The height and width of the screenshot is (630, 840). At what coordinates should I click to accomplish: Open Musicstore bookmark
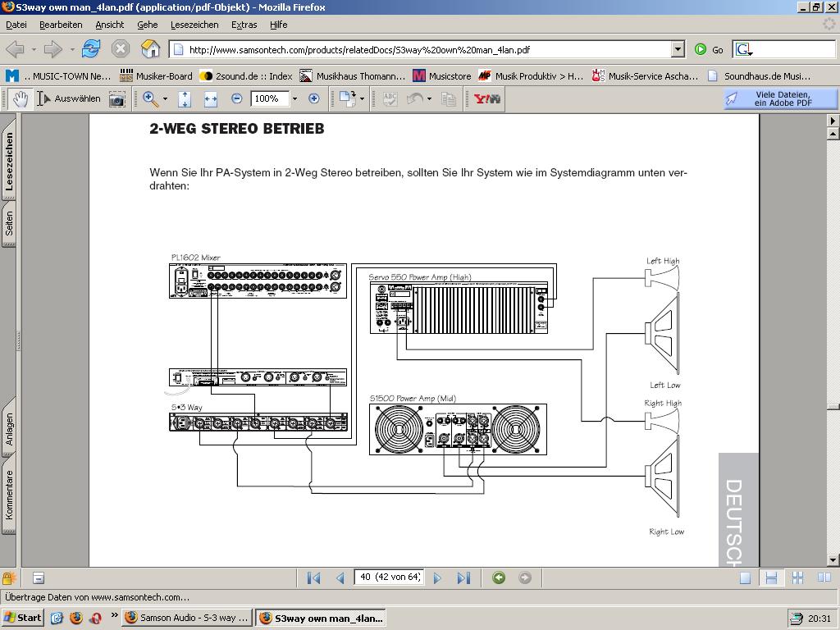pos(442,76)
